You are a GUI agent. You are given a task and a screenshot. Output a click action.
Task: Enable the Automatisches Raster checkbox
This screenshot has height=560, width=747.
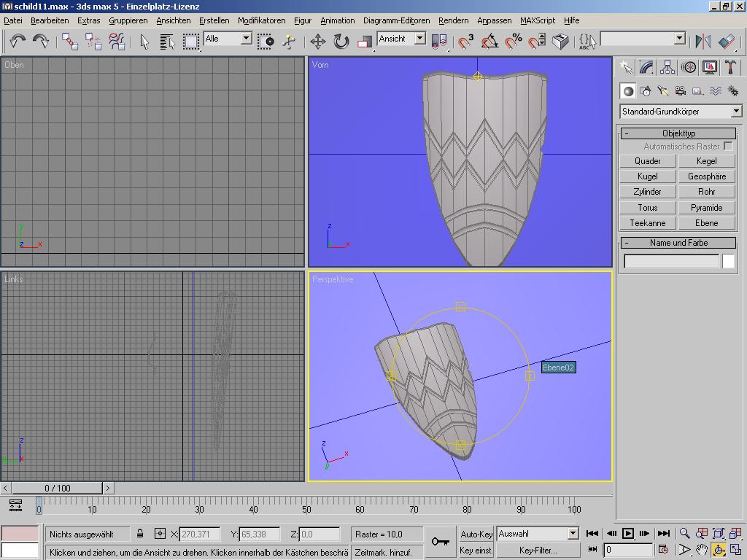728,147
